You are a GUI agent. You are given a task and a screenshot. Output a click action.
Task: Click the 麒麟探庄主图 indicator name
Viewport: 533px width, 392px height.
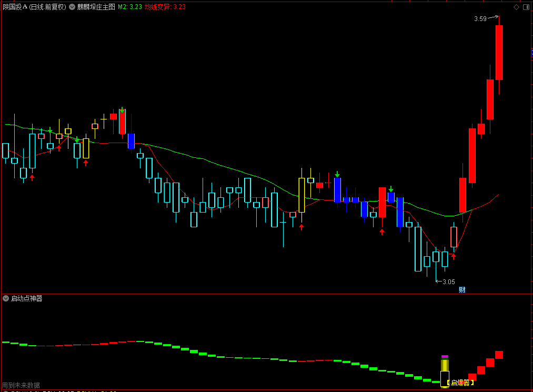click(96, 7)
